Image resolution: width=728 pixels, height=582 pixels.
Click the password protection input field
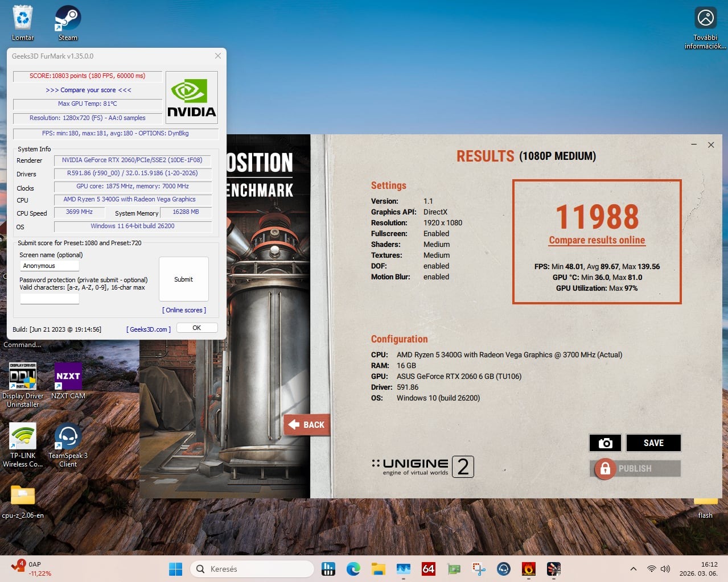tap(50, 298)
